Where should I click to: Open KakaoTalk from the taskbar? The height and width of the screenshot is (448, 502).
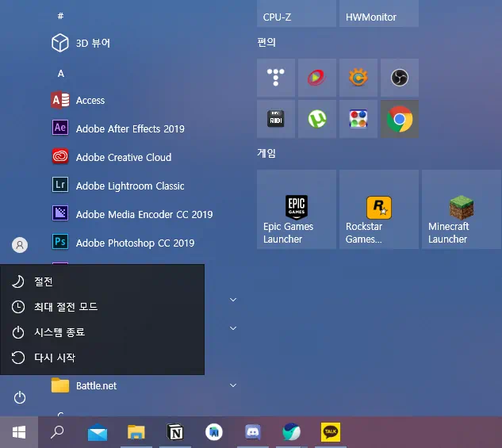(x=331, y=432)
